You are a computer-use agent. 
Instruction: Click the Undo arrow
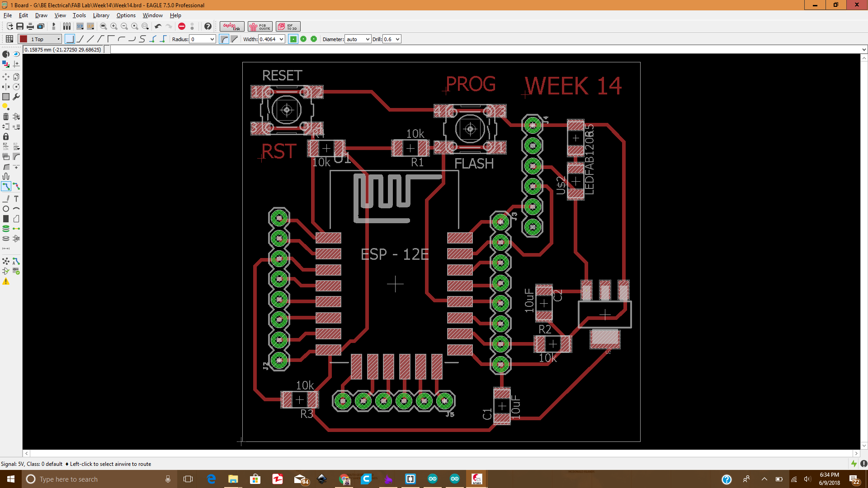click(x=158, y=27)
